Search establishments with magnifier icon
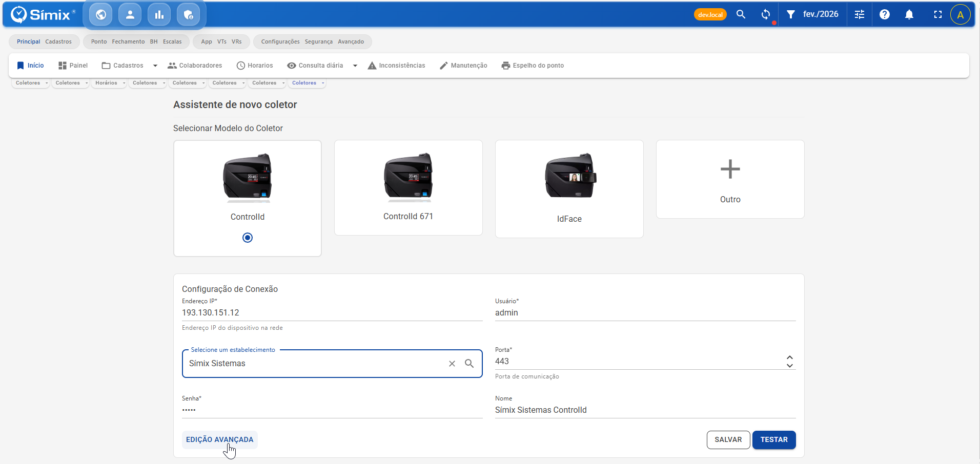The width and height of the screenshot is (980, 464). [469, 364]
